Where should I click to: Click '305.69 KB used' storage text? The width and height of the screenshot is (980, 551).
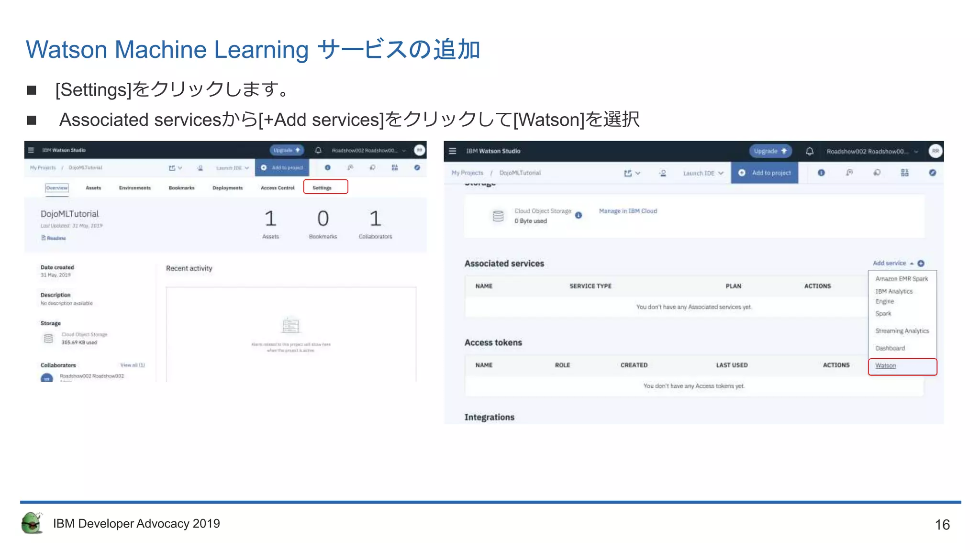click(x=79, y=342)
